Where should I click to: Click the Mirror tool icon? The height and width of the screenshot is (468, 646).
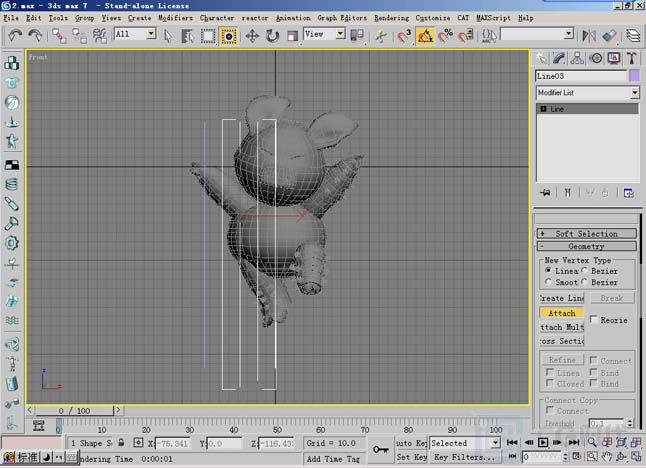click(589, 36)
